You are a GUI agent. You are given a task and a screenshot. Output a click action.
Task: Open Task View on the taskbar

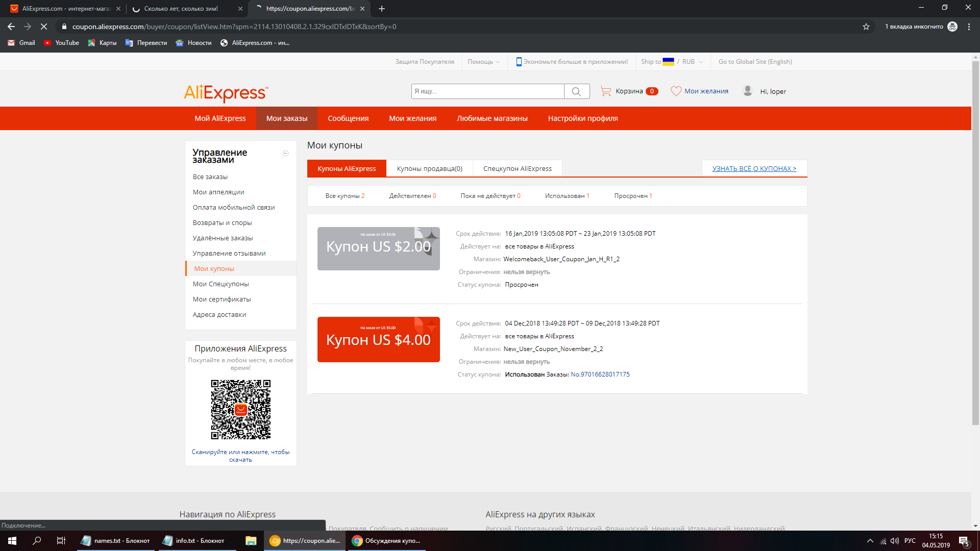(x=61, y=541)
